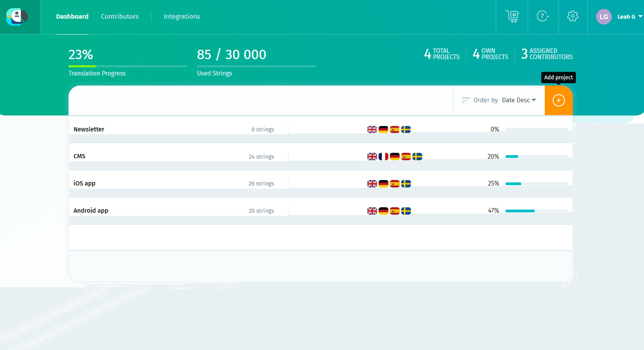
Task: Click the iOS app 25% progress bar
Action: (x=537, y=184)
